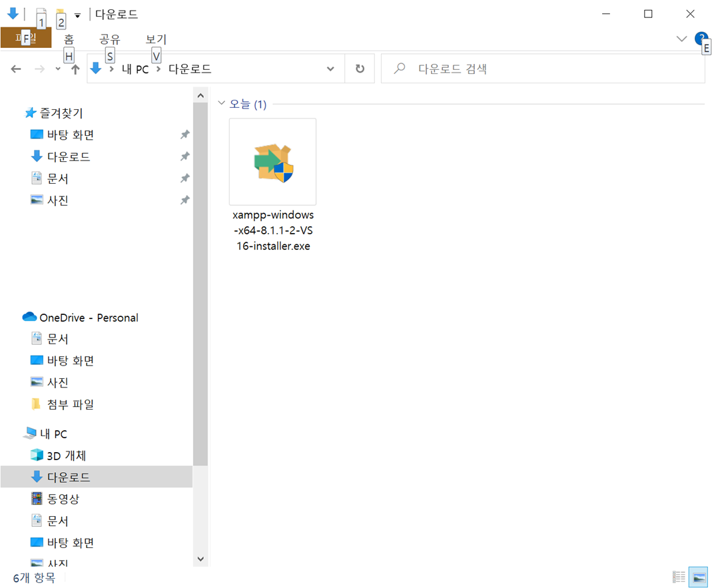Click the pin icon next to 즐겨찾기 다운로드
Viewport: 712px width, 588px height.
point(184,156)
